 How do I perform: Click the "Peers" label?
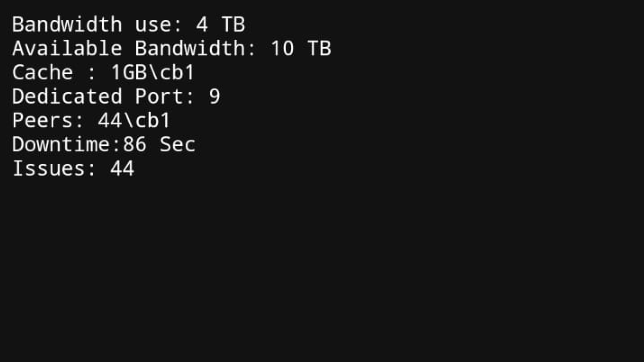click(43, 120)
